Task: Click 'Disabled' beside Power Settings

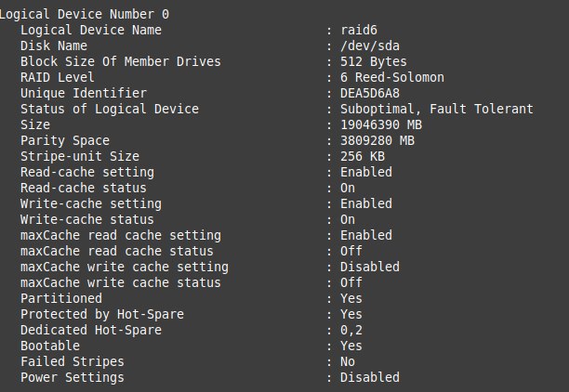Action: pos(370,378)
